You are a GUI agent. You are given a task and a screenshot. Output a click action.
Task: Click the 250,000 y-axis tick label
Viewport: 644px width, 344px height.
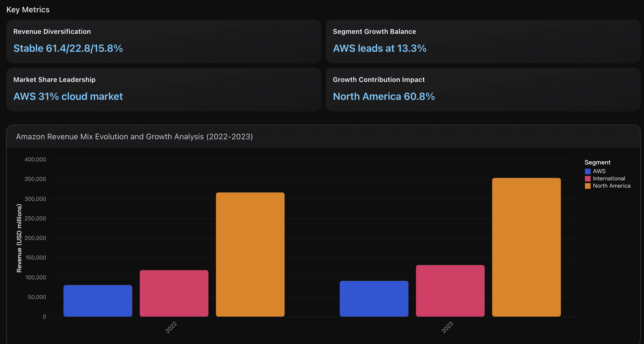(35, 218)
